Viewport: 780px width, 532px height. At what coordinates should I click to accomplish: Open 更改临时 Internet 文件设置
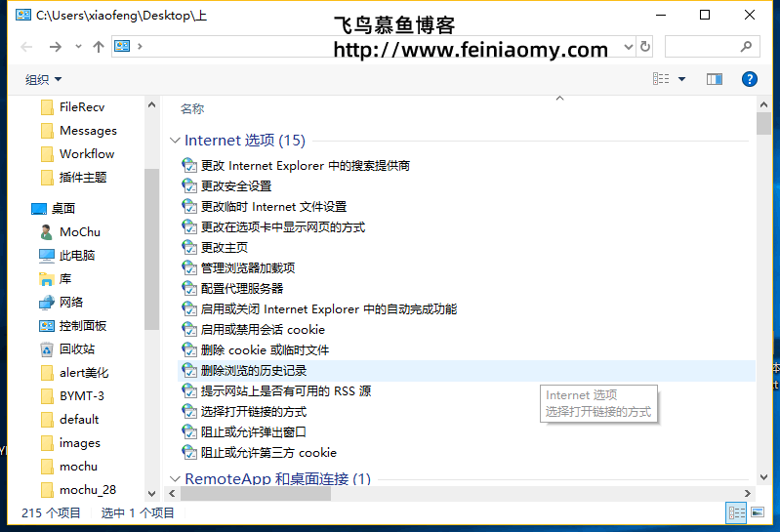coord(265,206)
